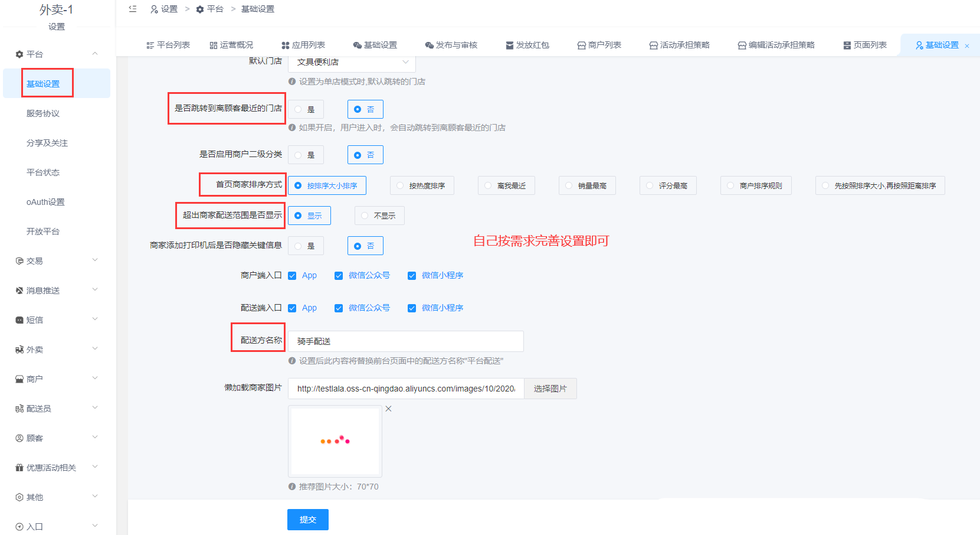Click the 发布与审核 tab icon
Image resolution: width=980 pixels, height=535 pixels.
tap(430, 45)
